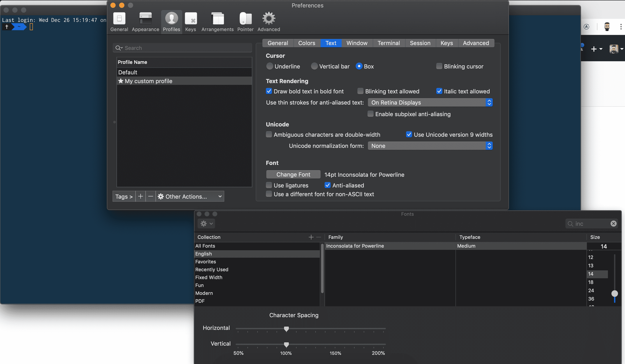Add a new profile with plus button

pyautogui.click(x=140, y=196)
